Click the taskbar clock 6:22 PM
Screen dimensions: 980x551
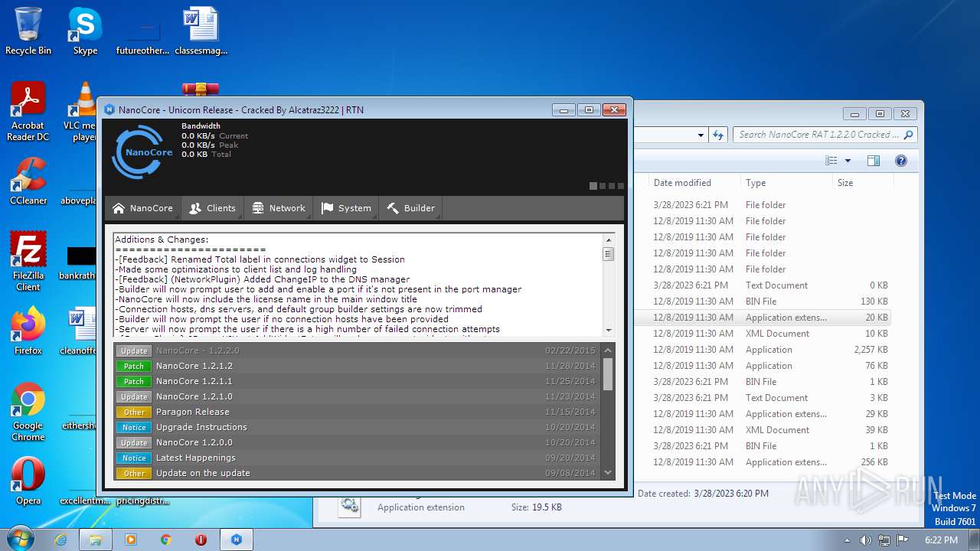pyautogui.click(x=941, y=540)
